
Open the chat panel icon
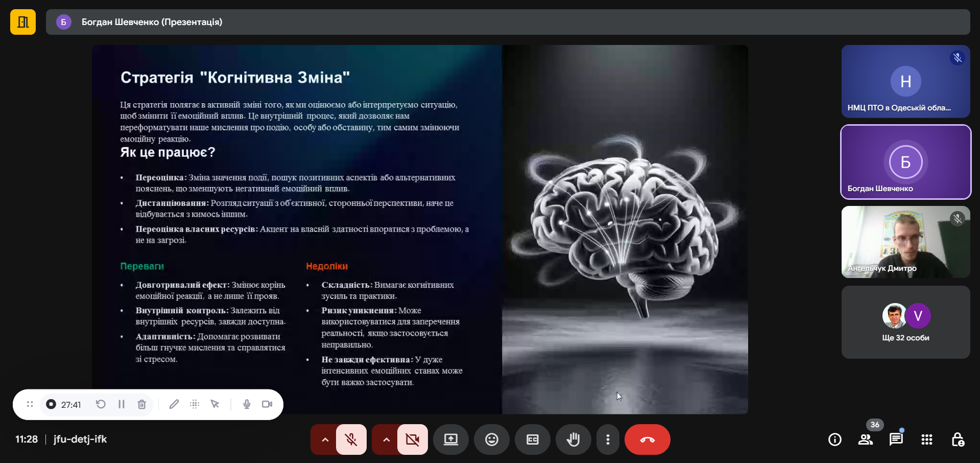(x=896, y=439)
